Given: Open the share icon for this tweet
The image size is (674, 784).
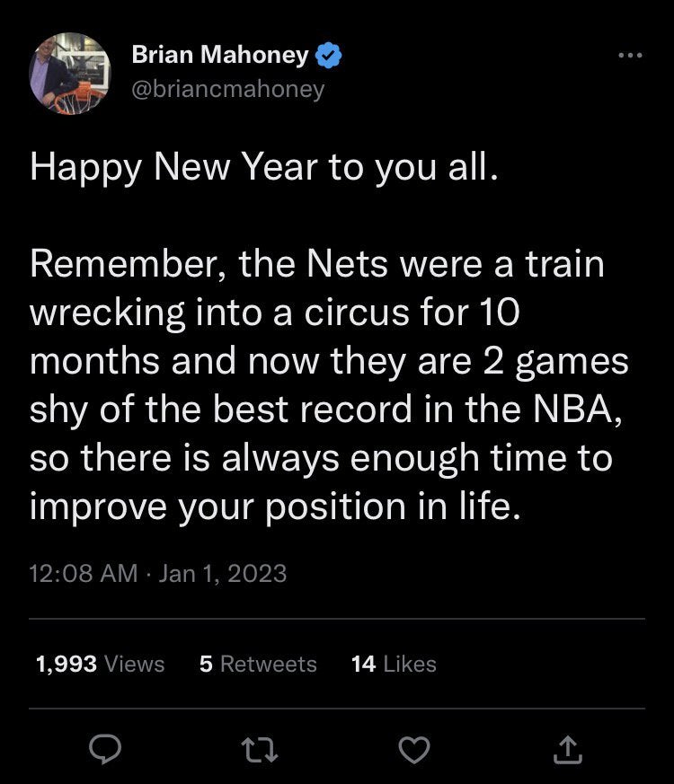Looking at the screenshot, I should click(x=567, y=746).
